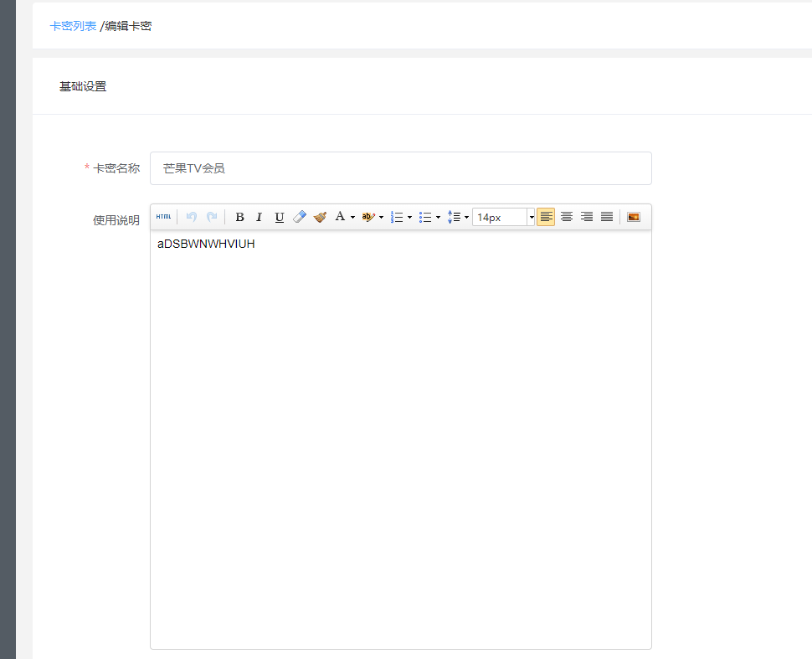This screenshot has width=812, height=659.
Task: Apply font color with the A icon
Action: 340,217
